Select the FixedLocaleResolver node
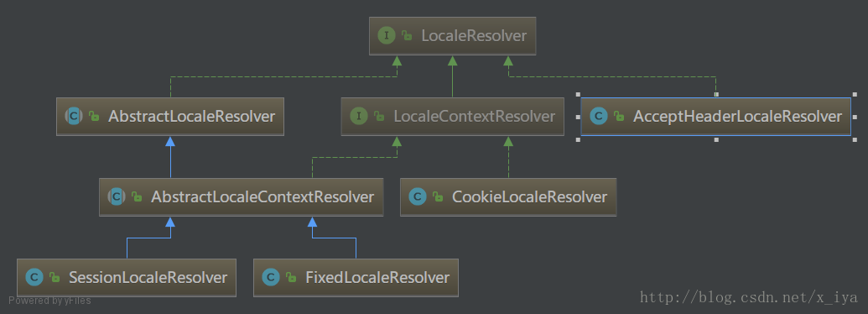The height and width of the screenshot is (314, 868). coord(356,277)
